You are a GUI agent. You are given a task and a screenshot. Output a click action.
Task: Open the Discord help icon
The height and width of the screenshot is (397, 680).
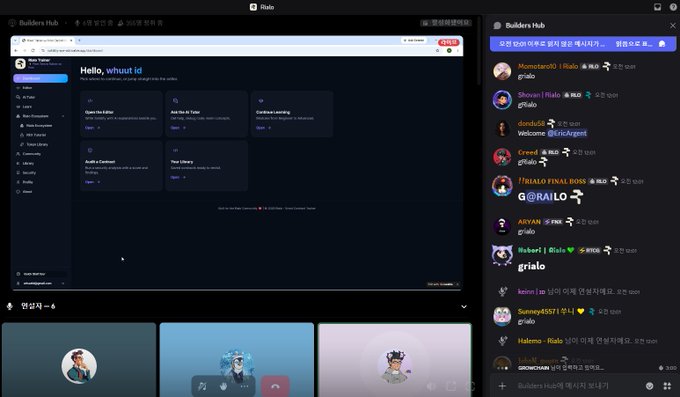[673, 7]
